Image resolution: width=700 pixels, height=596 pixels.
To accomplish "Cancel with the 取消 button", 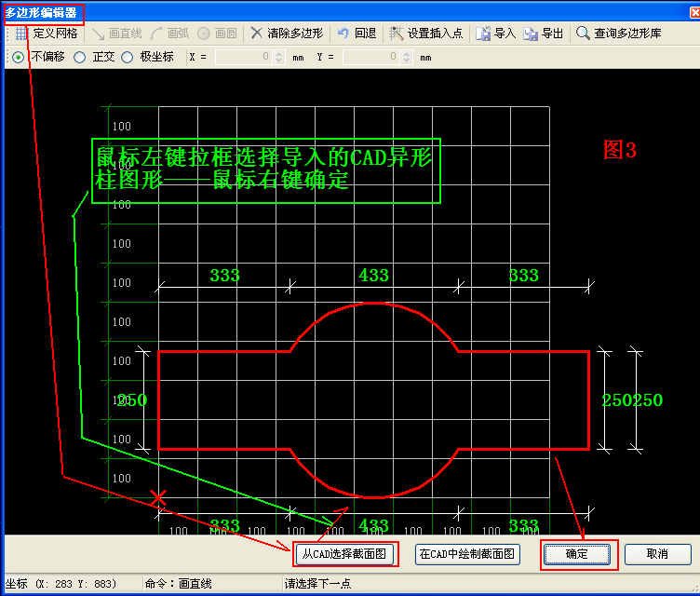I will [x=657, y=554].
